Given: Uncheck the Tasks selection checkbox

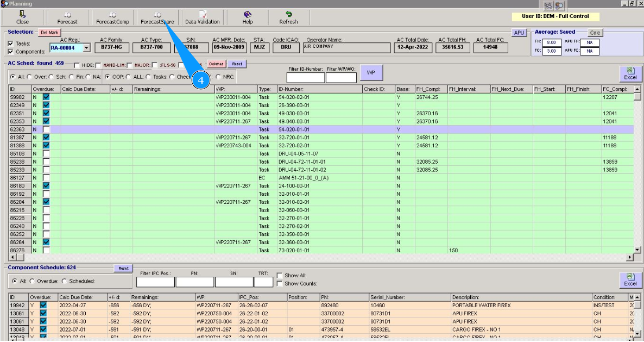Looking at the screenshot, I should [x=11, y=43].
